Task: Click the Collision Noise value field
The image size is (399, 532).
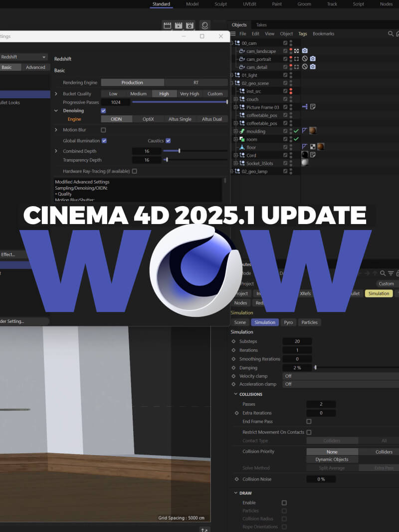Action: coord(321,479)
